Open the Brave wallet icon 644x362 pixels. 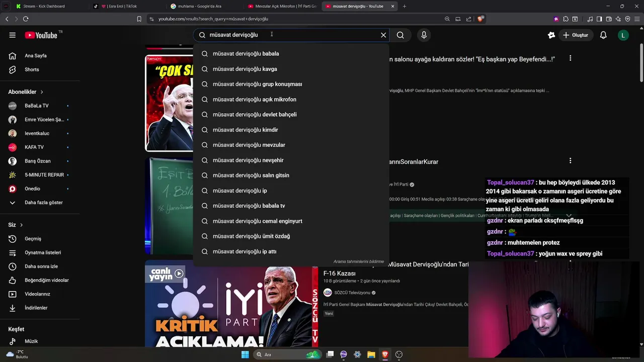[609, 19]
